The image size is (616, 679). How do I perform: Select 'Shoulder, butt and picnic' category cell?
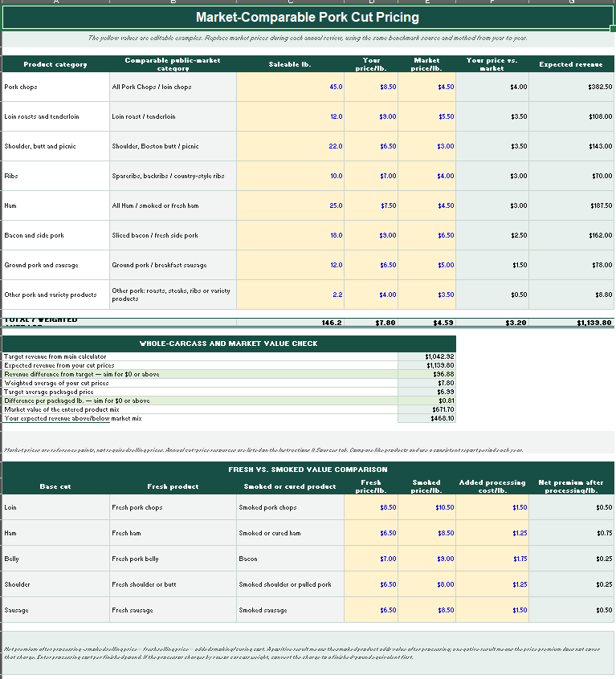pos(56,146)
